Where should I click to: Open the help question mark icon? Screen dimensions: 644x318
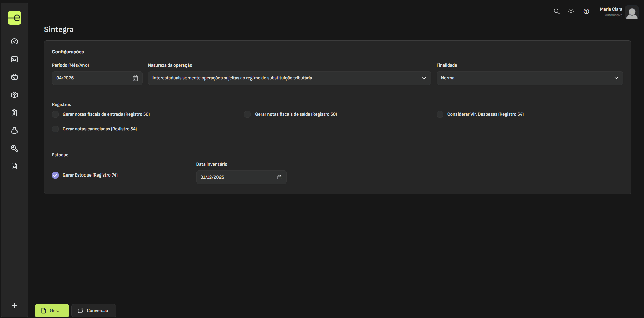pos(586,11)
